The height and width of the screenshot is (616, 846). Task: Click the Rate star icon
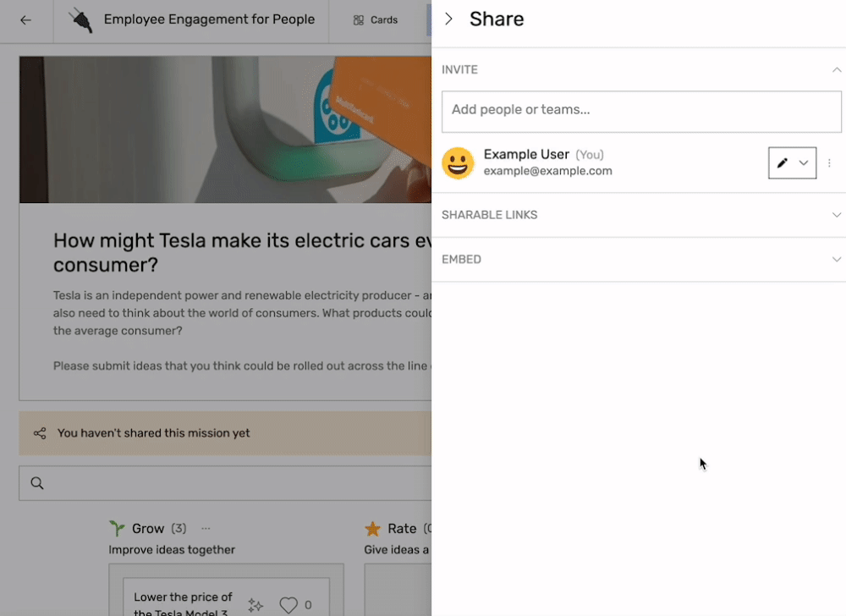pyautogui.click(x=372, y=529)
